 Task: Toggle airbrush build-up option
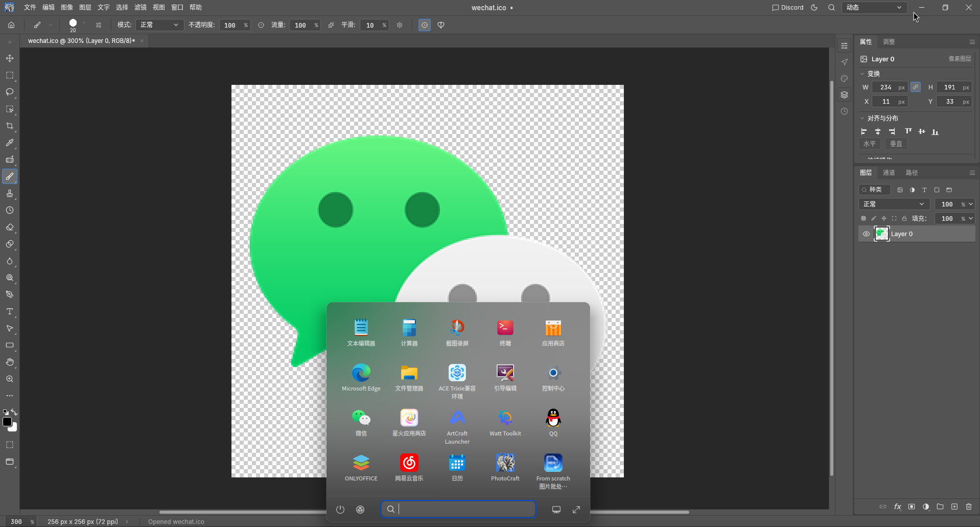[331, 25]
